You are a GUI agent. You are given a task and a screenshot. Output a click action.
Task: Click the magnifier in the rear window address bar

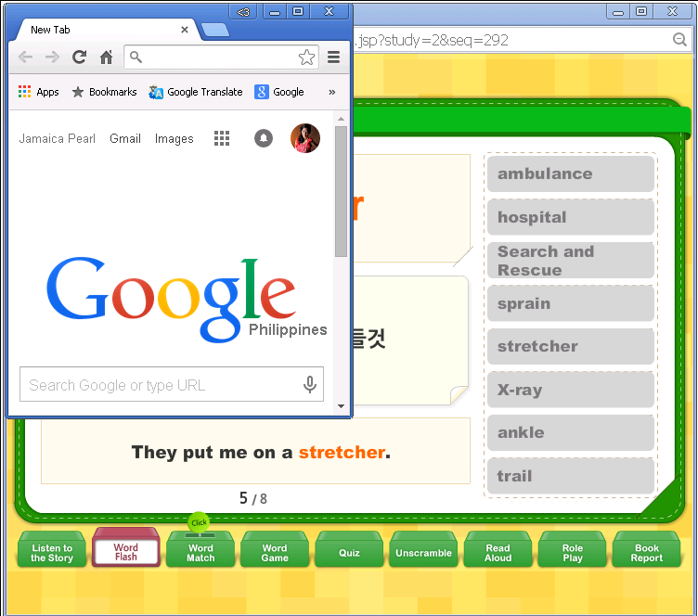(679, 40)
